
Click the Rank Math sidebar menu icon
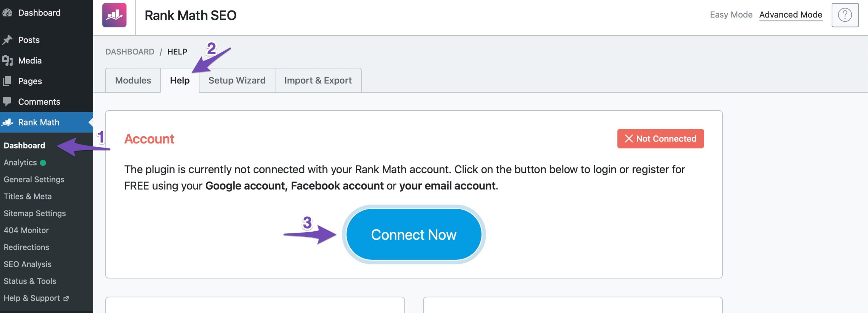tap(7, 122)
